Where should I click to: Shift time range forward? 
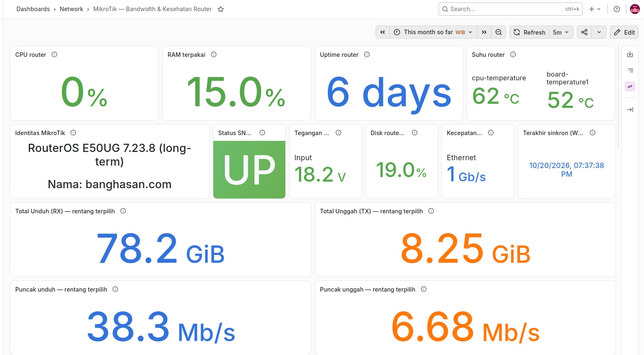coord(484,32)
